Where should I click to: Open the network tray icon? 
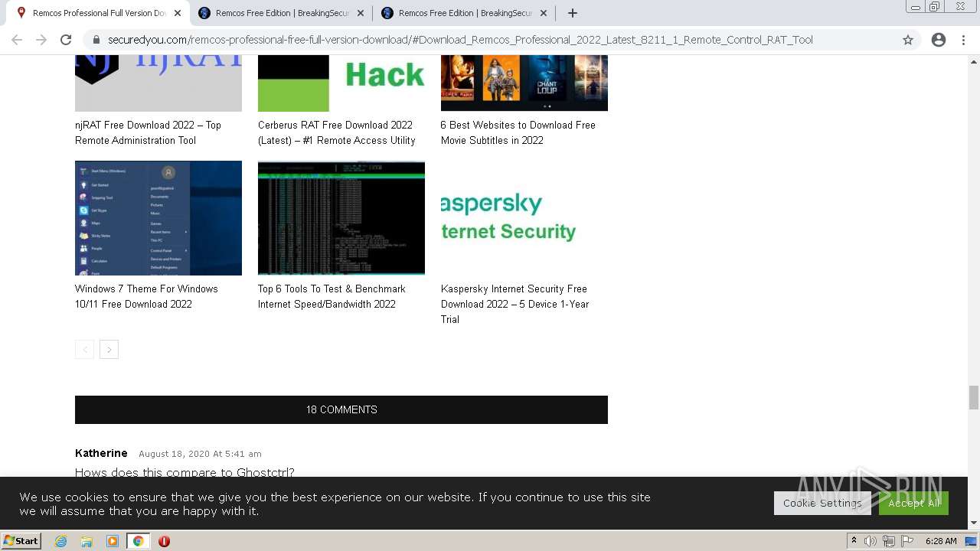click(x=888, y=541)
